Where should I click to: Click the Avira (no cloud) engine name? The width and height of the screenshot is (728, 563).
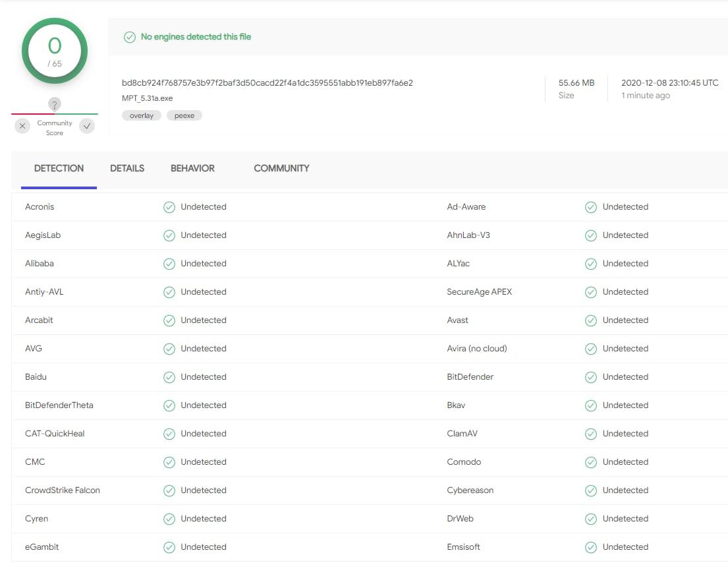(x=477, y=348)
